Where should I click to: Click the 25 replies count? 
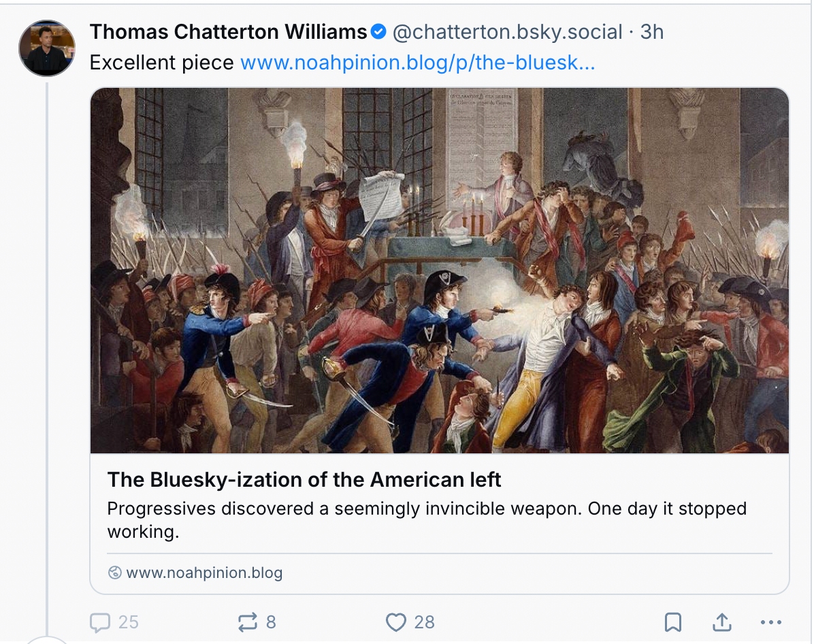128,622
